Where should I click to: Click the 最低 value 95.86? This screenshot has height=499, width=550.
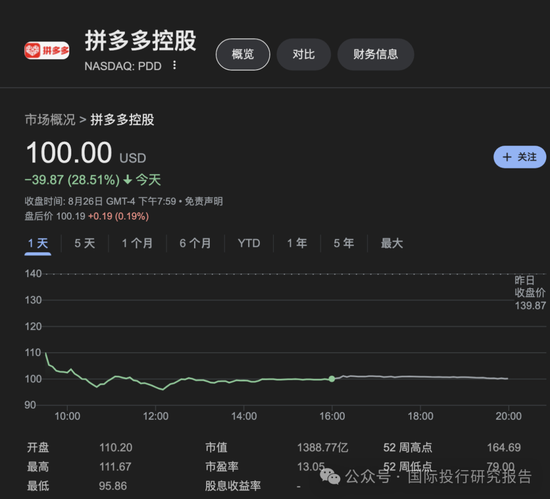[x=113, y=486]
